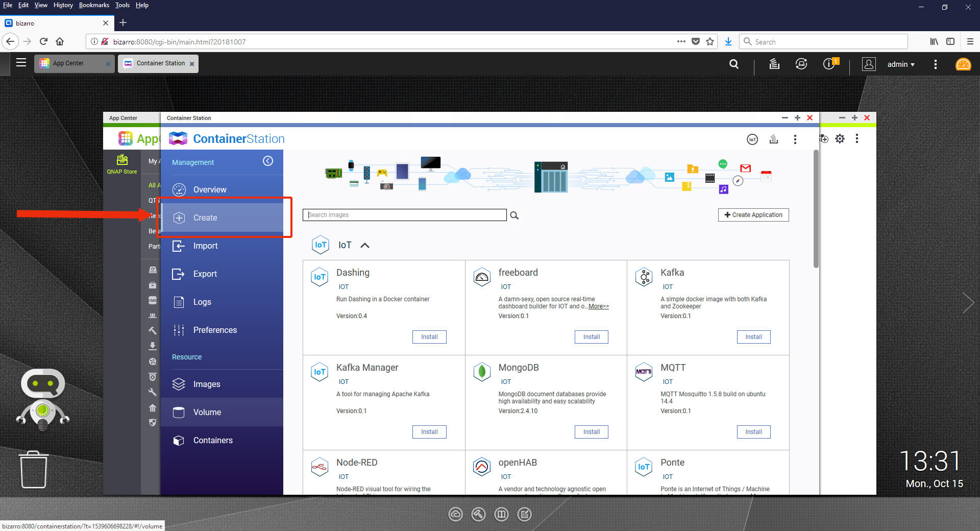Reload the page in the browser
The image size is (980, 531).
point(43,41)
